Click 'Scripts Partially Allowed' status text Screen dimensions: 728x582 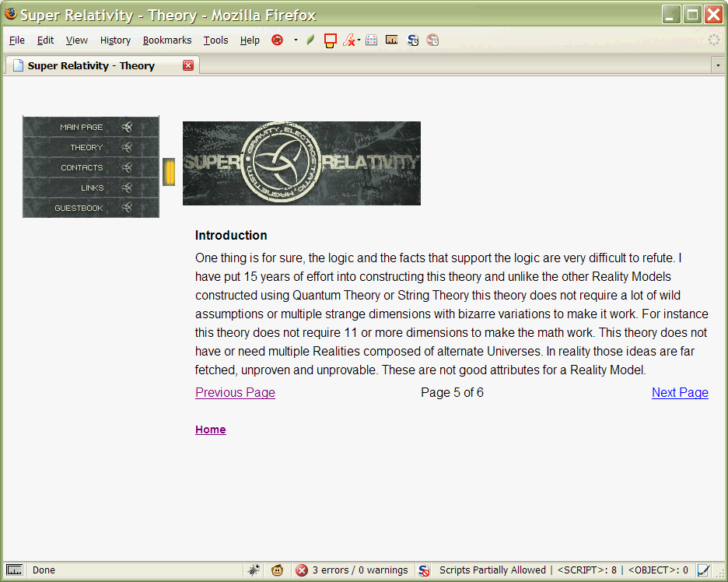pyautogui.click(x=492, y=570)
